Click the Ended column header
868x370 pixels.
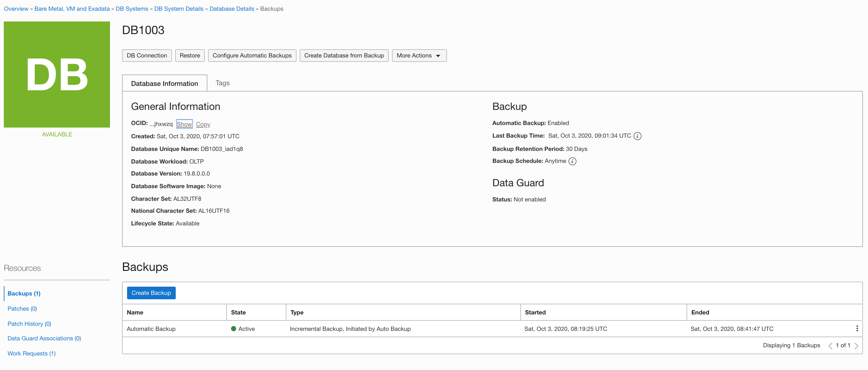774,313
